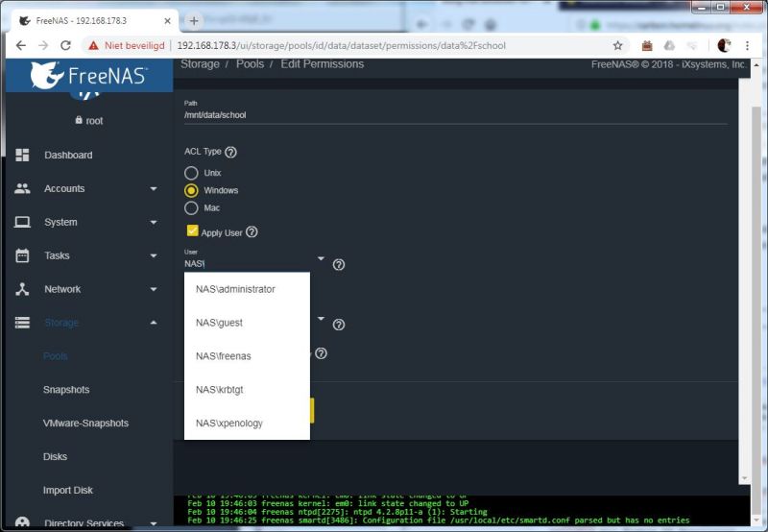Click the Tasks calendar icon
This screenshot has height=532, width=768.
click(22, 255)
